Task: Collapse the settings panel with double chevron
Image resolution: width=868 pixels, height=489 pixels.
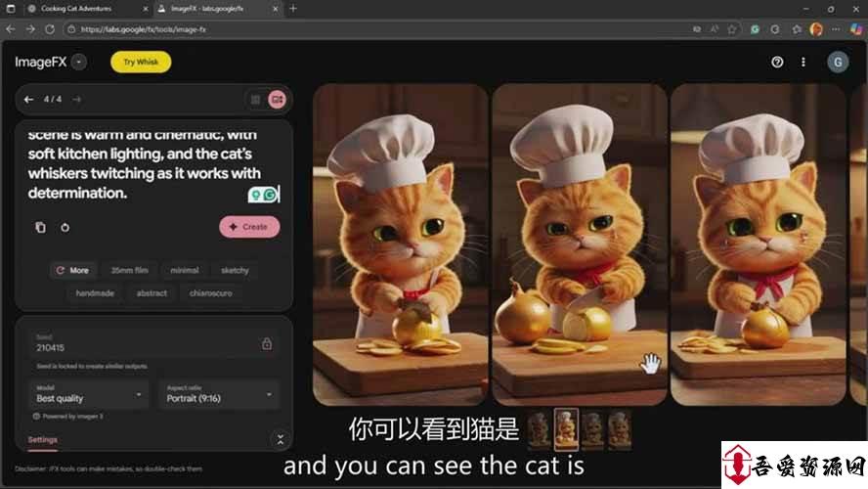Action: (280, 440)
